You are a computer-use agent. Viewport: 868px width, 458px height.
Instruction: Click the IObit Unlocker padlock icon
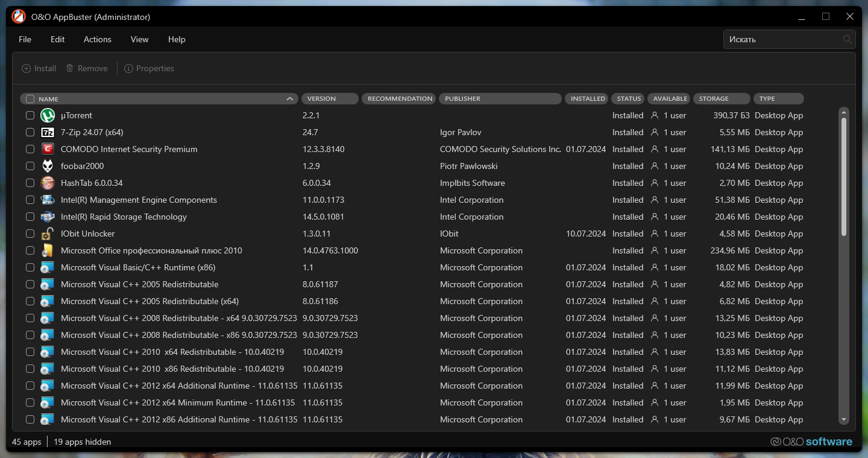48,234
